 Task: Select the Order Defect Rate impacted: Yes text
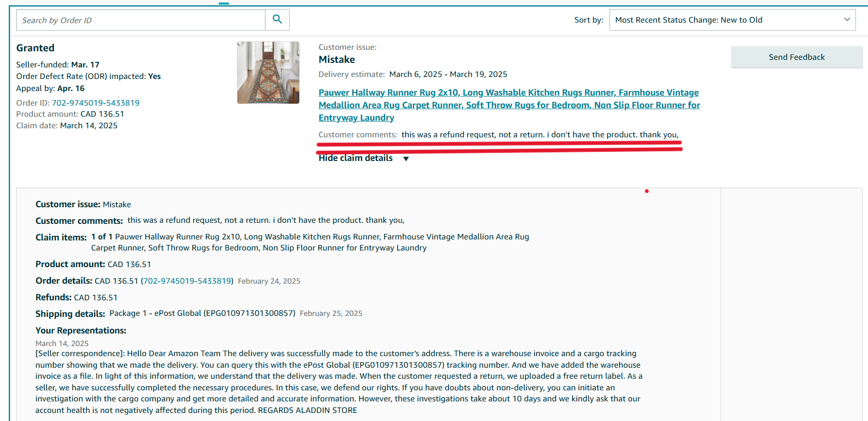click(x=89, y=76)
